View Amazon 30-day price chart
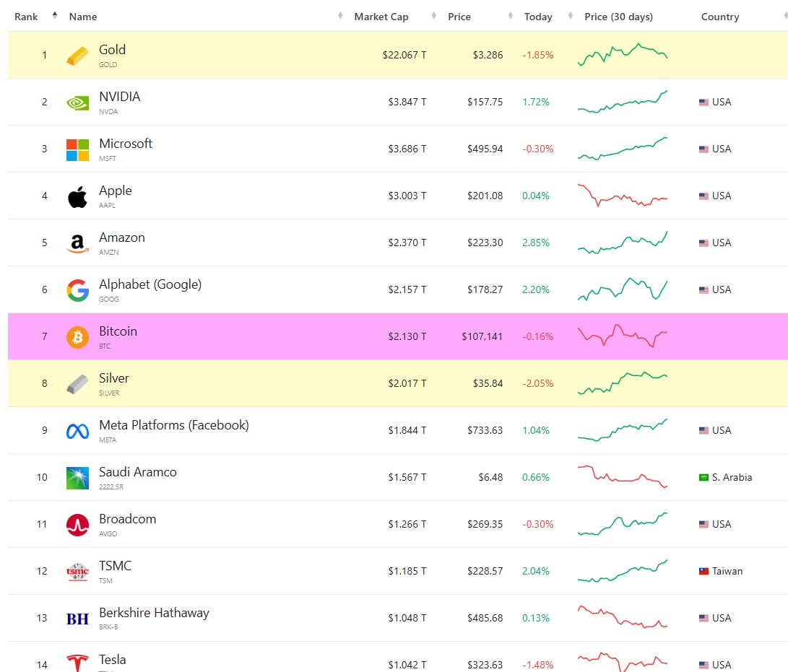The height and width of the screenshot is (672, 788). (623, 242)
